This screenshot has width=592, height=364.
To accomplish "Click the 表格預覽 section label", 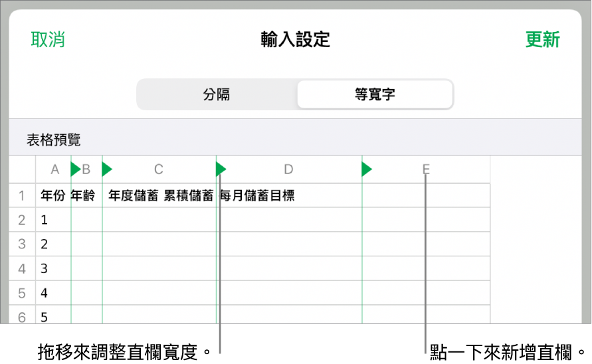I will [54, 139].
